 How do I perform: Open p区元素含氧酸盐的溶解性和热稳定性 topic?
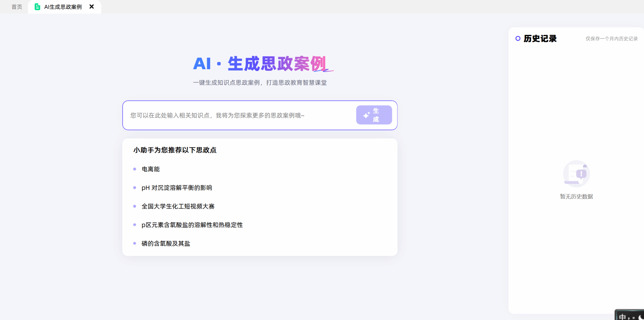click(192, 225)
